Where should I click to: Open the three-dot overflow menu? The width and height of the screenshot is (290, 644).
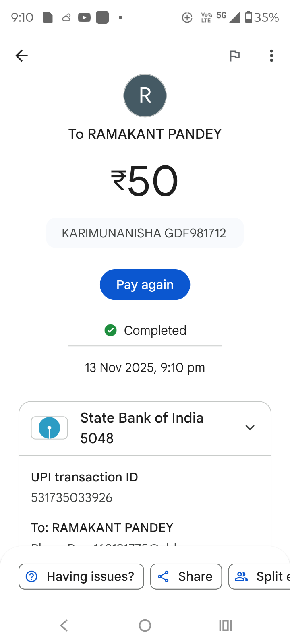coord(271,56)
